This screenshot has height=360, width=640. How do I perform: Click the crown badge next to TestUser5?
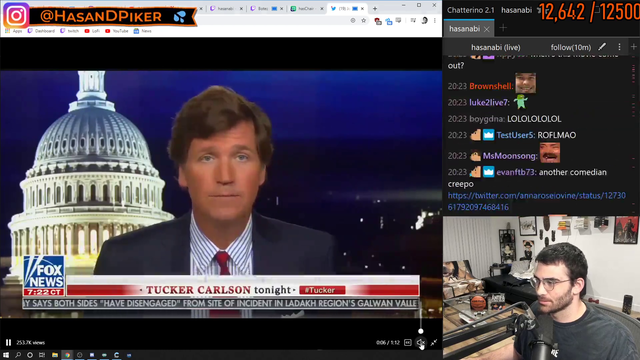tap(489, 135)
